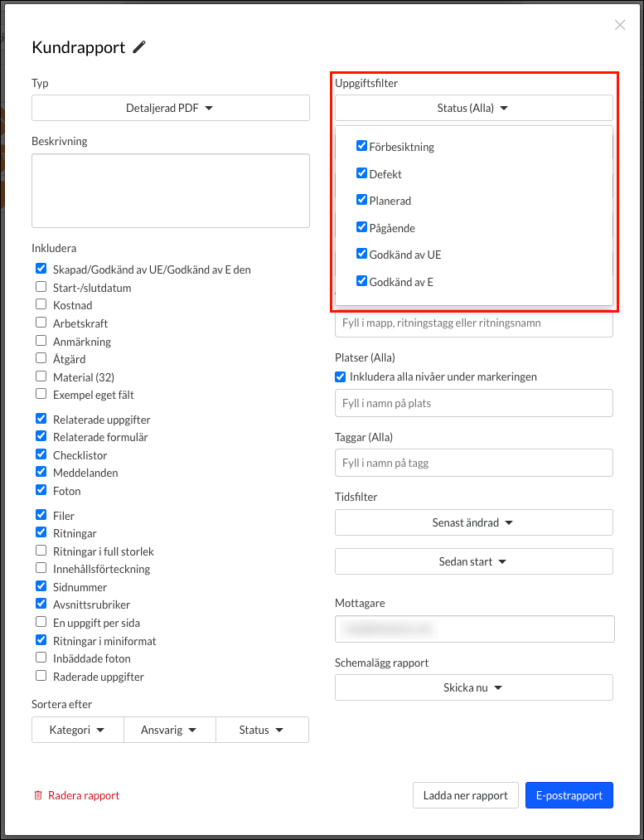Enable the Kostnad checkbox
The image size is (644, 840).
click(x=41, y=305)
